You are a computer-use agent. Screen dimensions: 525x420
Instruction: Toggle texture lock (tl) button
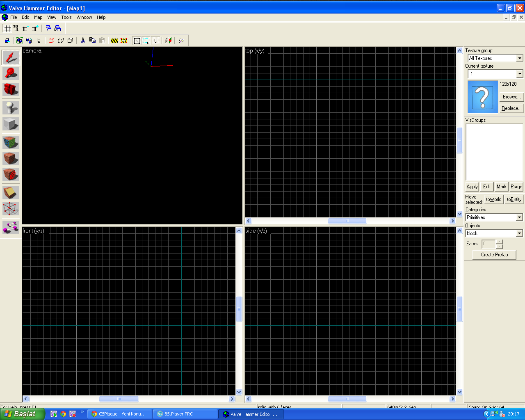click(x=156, y=40)
